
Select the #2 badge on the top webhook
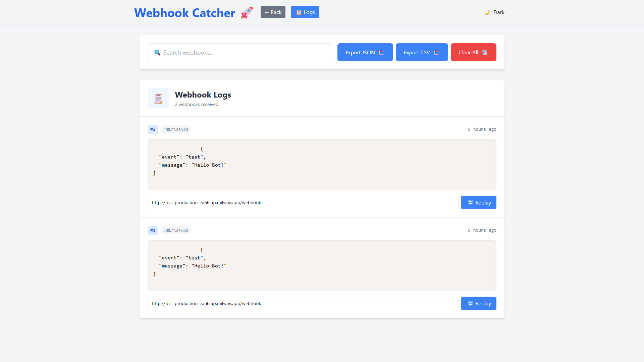153,129
